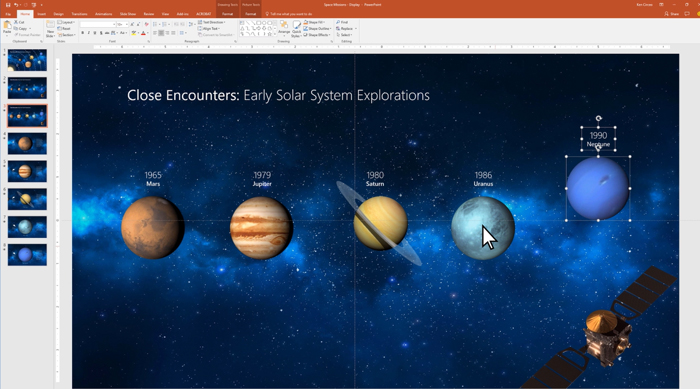Viewport: 700px width, 389px height.
Task: Switch to the Slide Show tab
Action: pos(128,14)
